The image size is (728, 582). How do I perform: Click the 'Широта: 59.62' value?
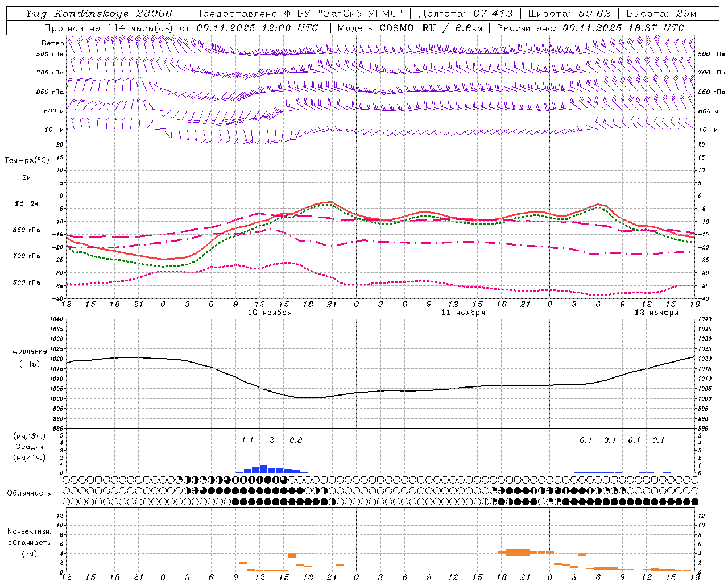(x=569, y=14)
